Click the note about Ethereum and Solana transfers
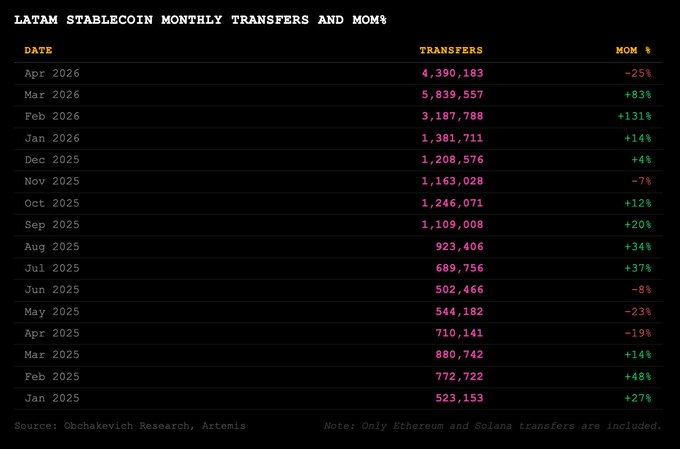680x449 pixels. [x=493, y=426]
